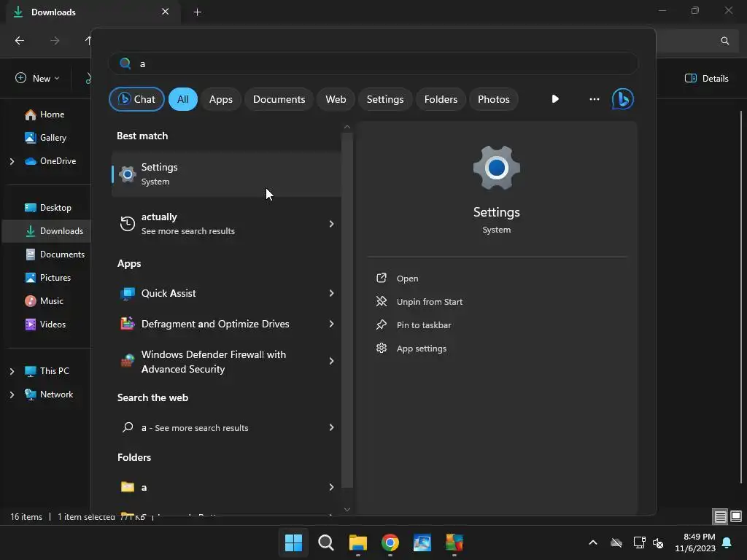Open File Explorer from the taskbar
Screen dimensions: 747x560
(x=357, y=542)
